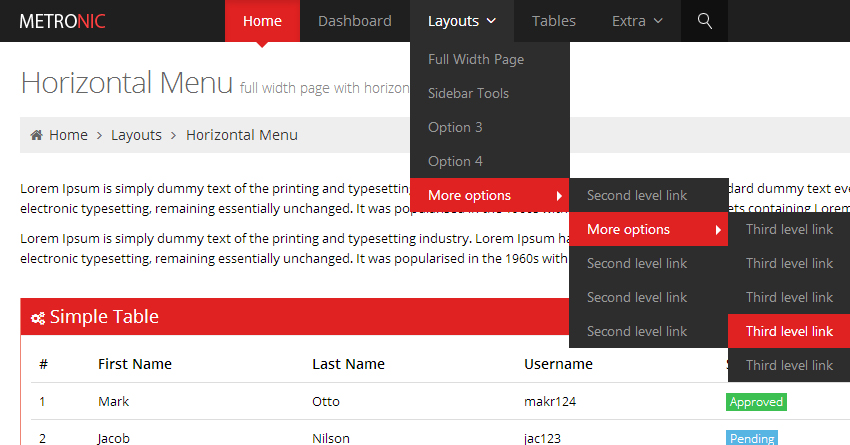Click the gears icon beside Simple Table
Image resolution: width=850 pixels, height=445 pixels.
coord(38,318)
